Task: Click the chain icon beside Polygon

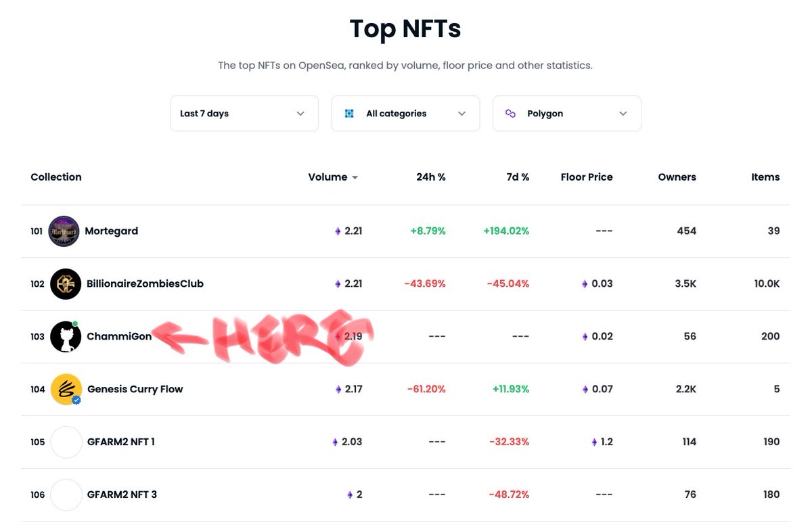Action: pyautogui.click(x=510, y=113)
